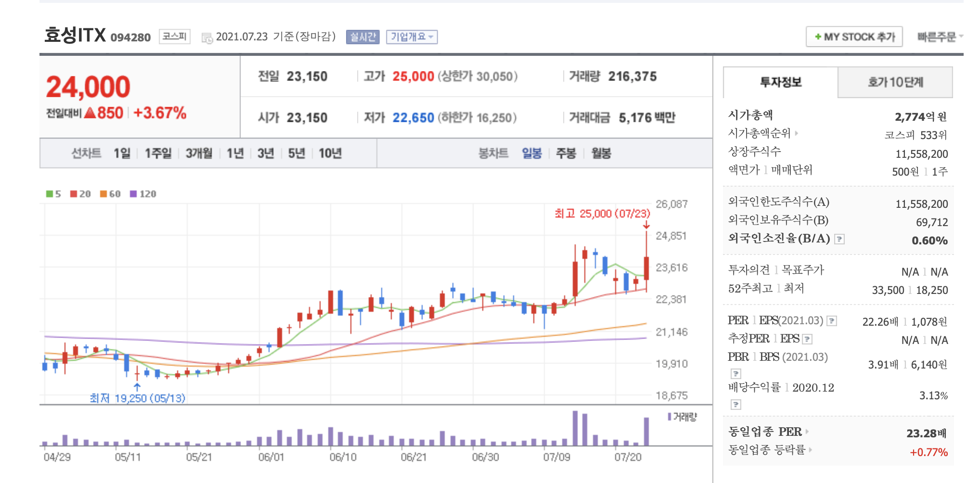
Task: Click the MY STOCK 추가 button
Action: point(855,36)
